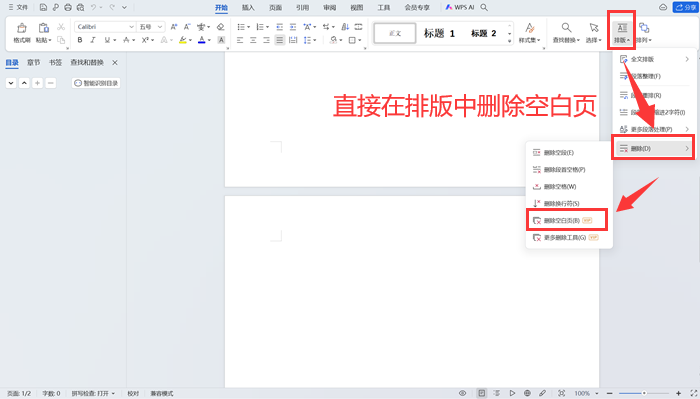Click the zoom slider in the status bar
Screen dimensions: 700x399
pos(644,393)
